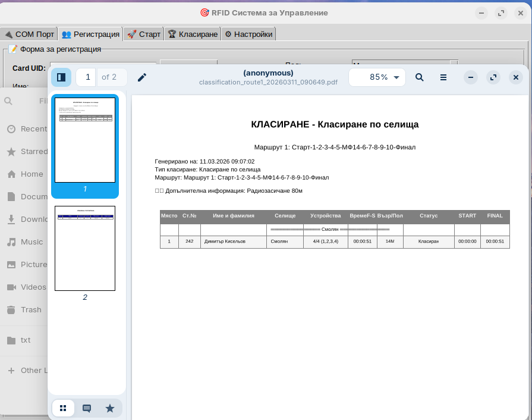The image size is (532, 420).
Task: Open the Настройки tab
Action: click(x=248, y=34)
